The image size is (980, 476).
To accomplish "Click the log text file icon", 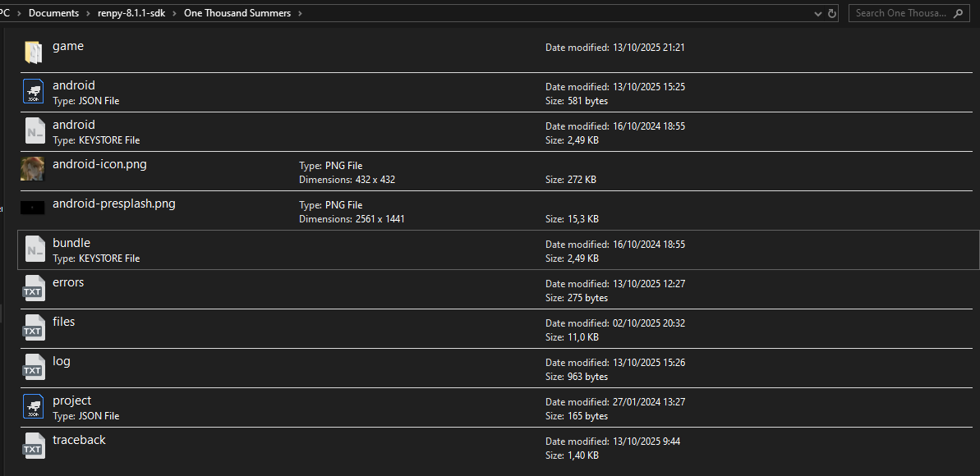I will point(33,367).
